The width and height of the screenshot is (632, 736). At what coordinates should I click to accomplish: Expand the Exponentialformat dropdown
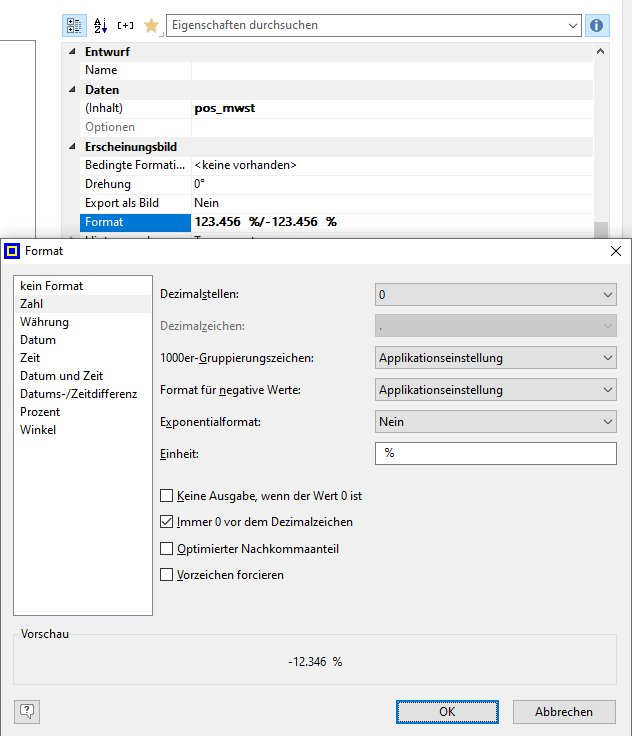click(496, 421)
